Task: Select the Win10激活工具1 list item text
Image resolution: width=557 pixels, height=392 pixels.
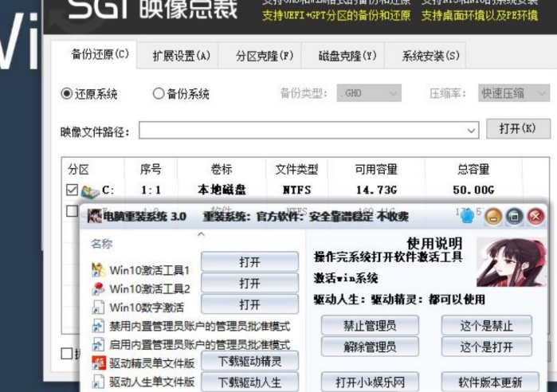Action: [150, 270]
